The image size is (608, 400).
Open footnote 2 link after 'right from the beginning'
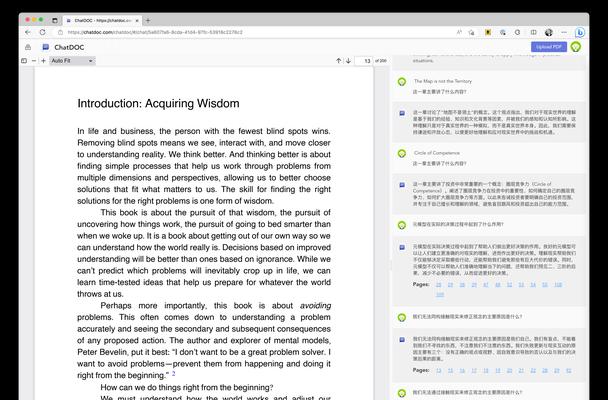(173, 374)
